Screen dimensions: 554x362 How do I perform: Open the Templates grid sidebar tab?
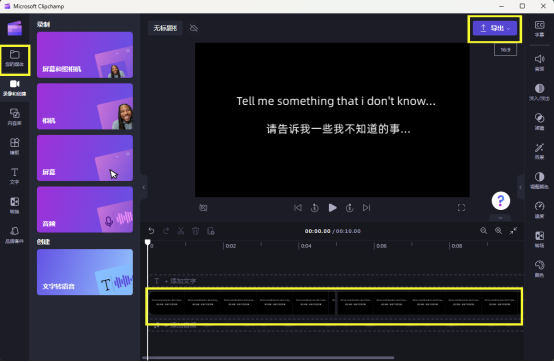tap(14, 146)
